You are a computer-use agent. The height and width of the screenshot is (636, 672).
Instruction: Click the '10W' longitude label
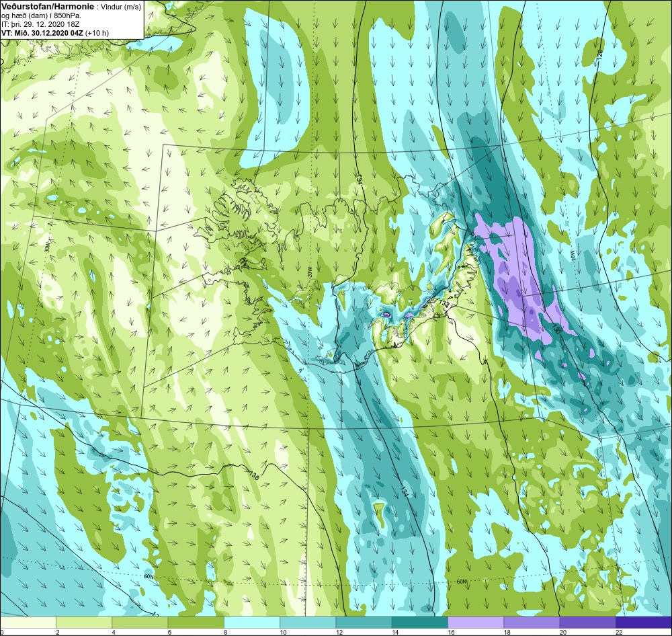572,256
